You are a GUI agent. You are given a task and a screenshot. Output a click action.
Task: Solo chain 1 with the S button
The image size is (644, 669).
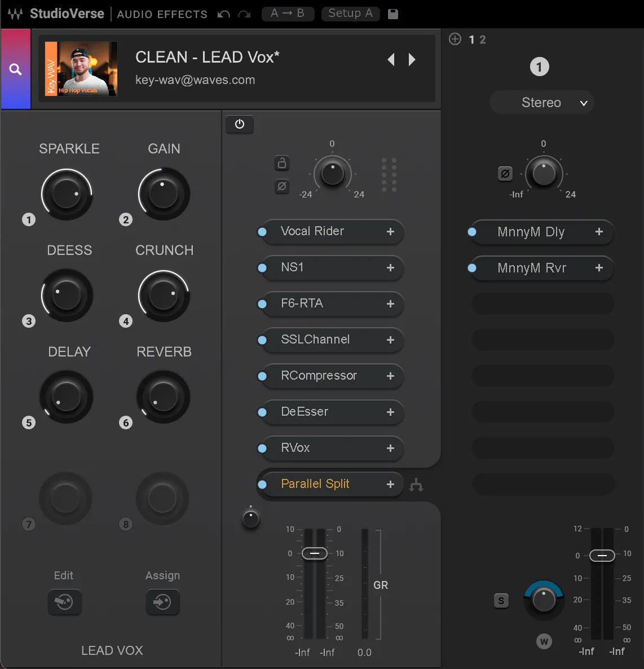click(501, 601)
